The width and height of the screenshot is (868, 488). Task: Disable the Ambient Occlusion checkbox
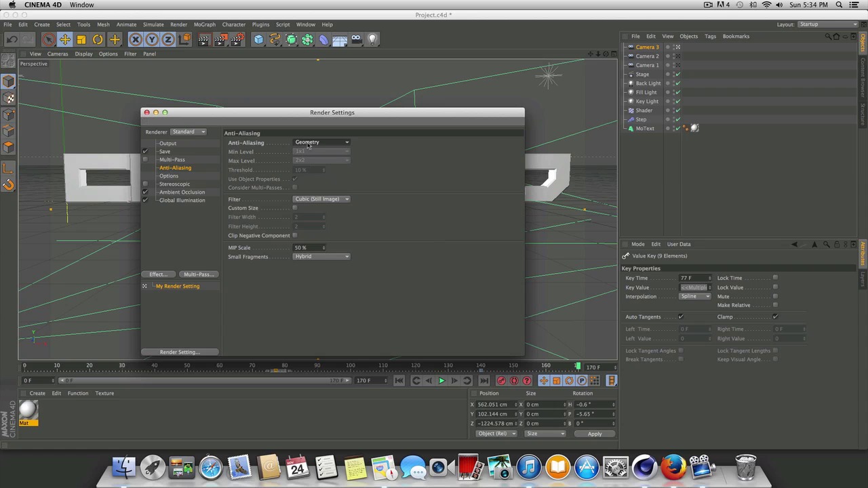click(145, 192)
